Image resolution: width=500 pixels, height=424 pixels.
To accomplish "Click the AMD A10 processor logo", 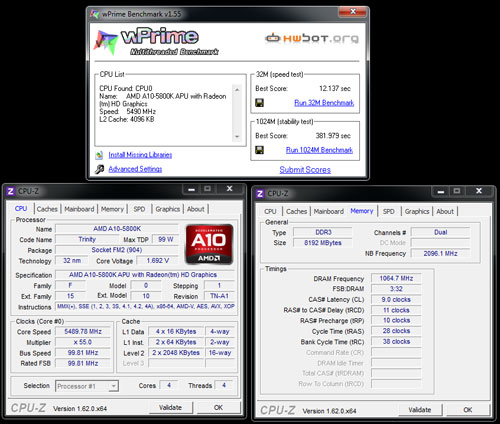I will [x=209, y=245].
